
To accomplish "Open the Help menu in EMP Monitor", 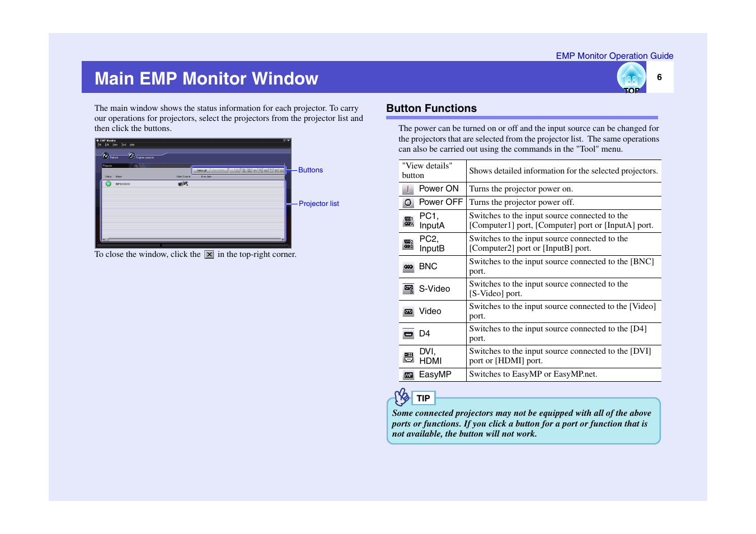I will tap(132, 144).
